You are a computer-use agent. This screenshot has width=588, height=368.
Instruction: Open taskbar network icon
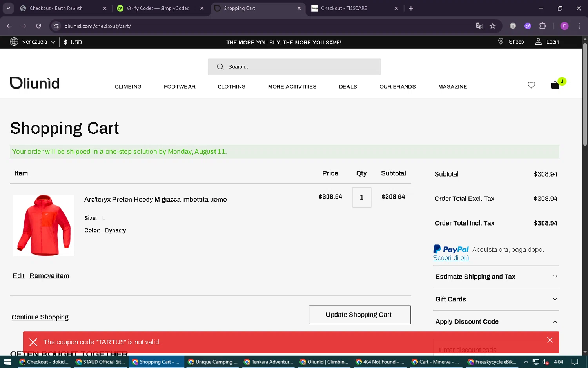point(536,362)
